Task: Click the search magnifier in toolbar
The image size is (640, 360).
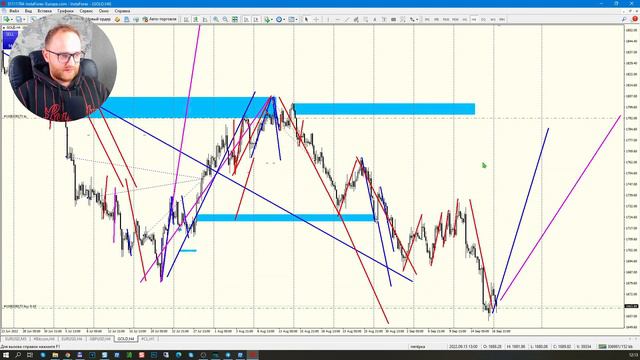Action: coord(624,19)
